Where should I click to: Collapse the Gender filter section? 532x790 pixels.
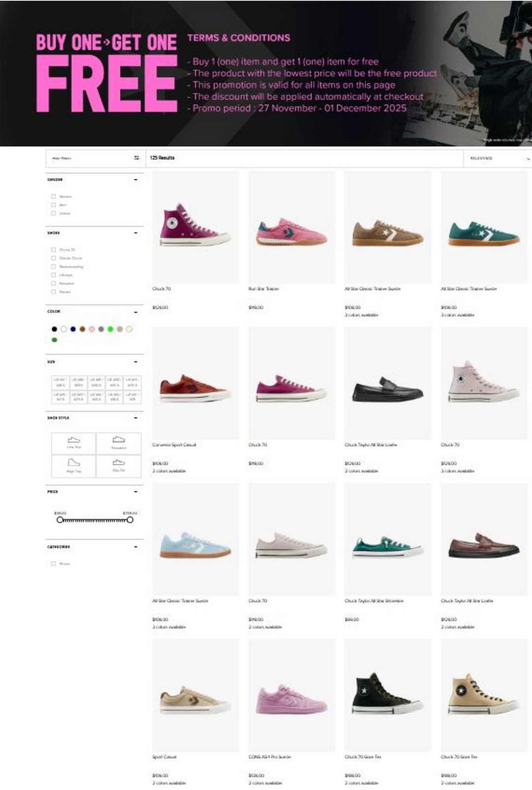tap(135, 180)
